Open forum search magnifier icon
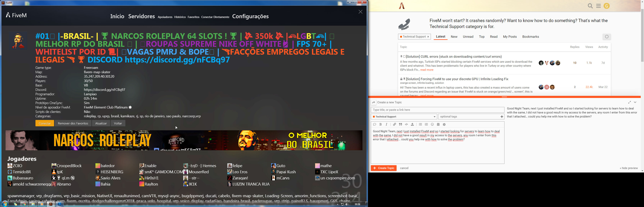644x207 pixels. click(x=590, y=6)
